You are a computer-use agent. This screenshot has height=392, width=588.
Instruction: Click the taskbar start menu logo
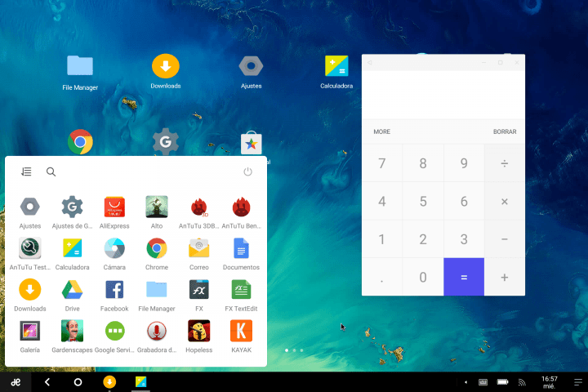(x=16, y=382)
